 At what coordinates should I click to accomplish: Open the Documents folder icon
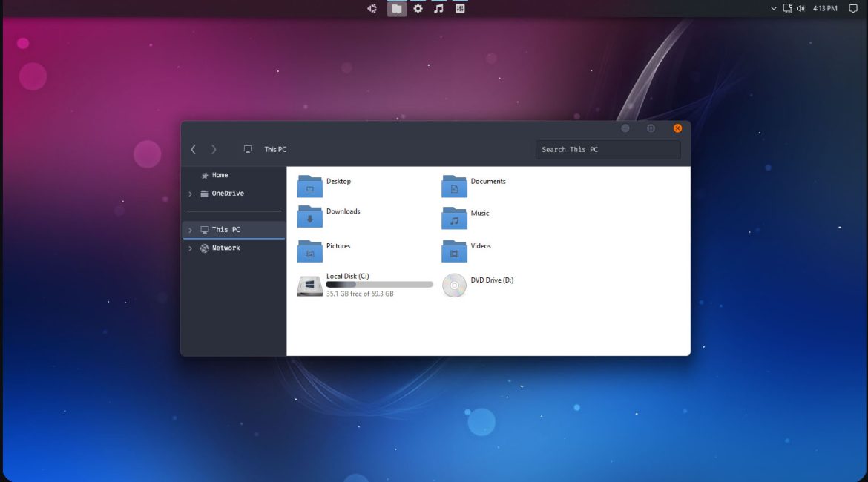[454, 186]
